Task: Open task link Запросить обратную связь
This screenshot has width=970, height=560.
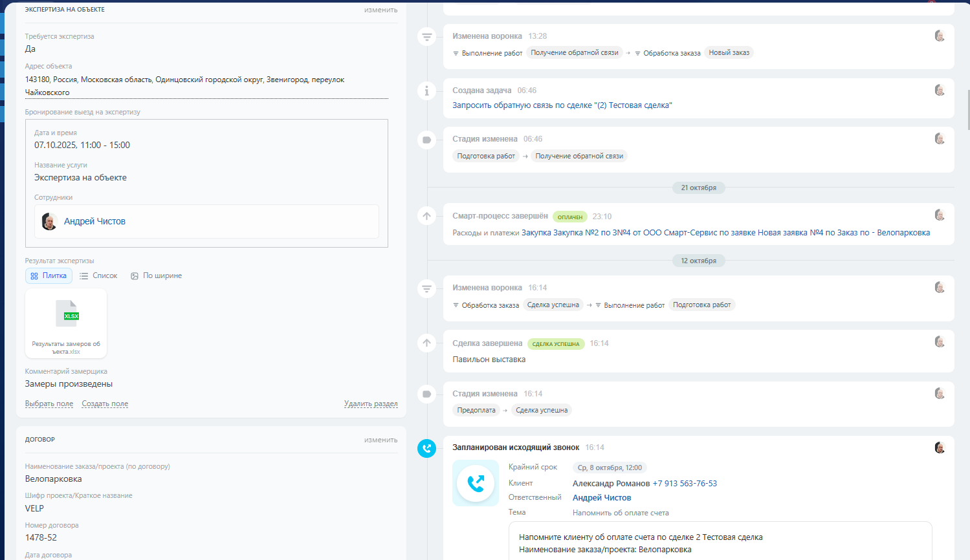Action: [562, 105]
